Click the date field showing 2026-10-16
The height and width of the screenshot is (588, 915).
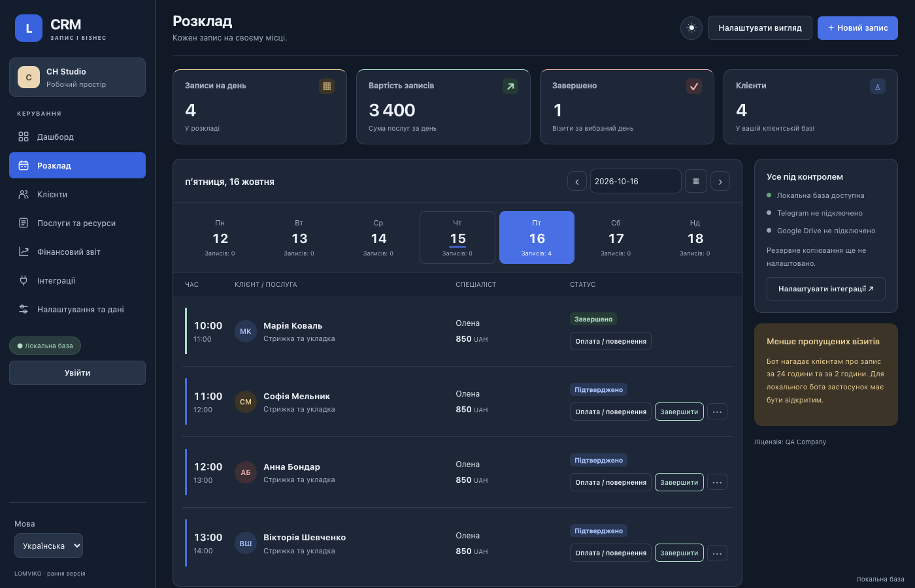(635, 182)
